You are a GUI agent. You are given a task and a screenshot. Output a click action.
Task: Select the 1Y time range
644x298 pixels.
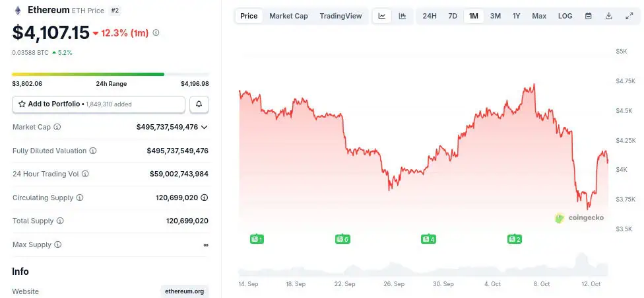[x=517, y=16]
